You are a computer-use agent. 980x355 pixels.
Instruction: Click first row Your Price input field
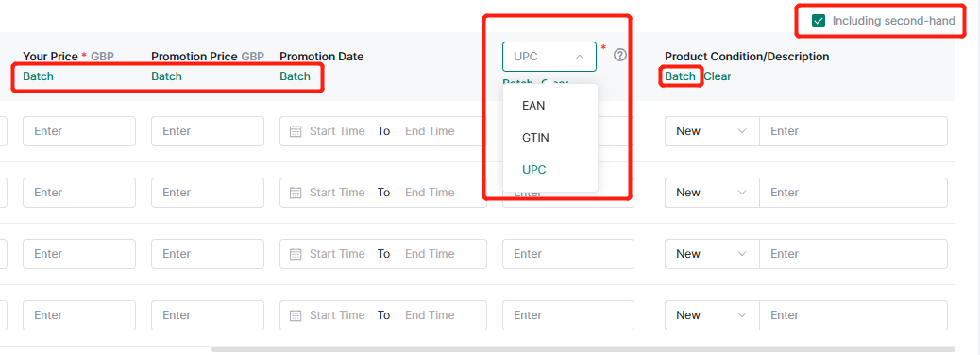79,131
